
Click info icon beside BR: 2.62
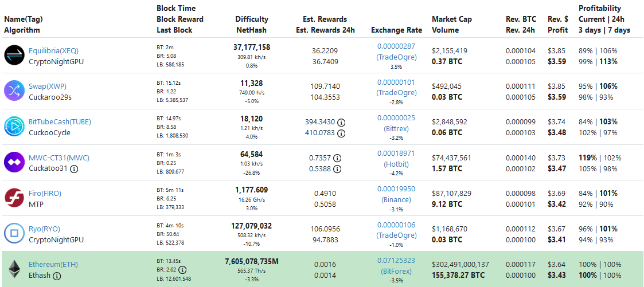(182, 270)
